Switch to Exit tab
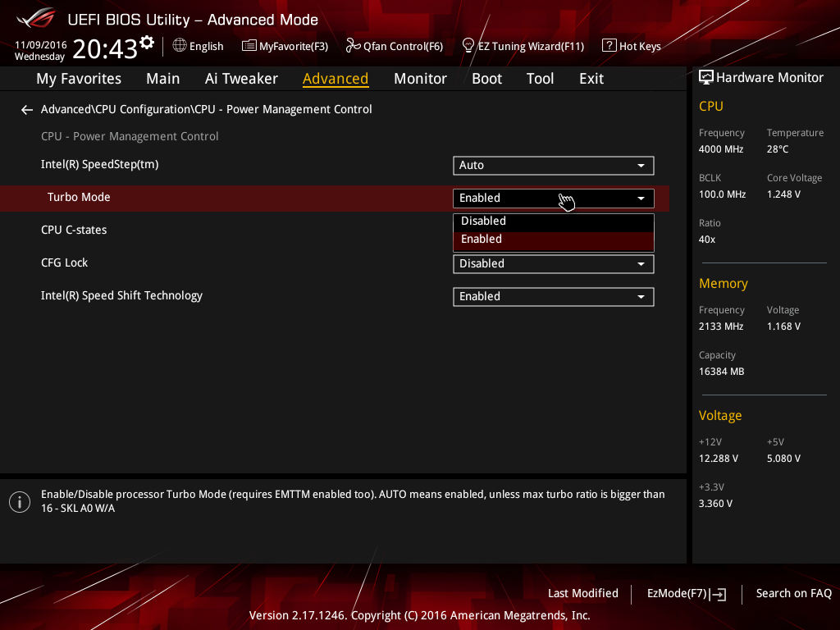The image size is (840, 630). (x=591, y=79)
